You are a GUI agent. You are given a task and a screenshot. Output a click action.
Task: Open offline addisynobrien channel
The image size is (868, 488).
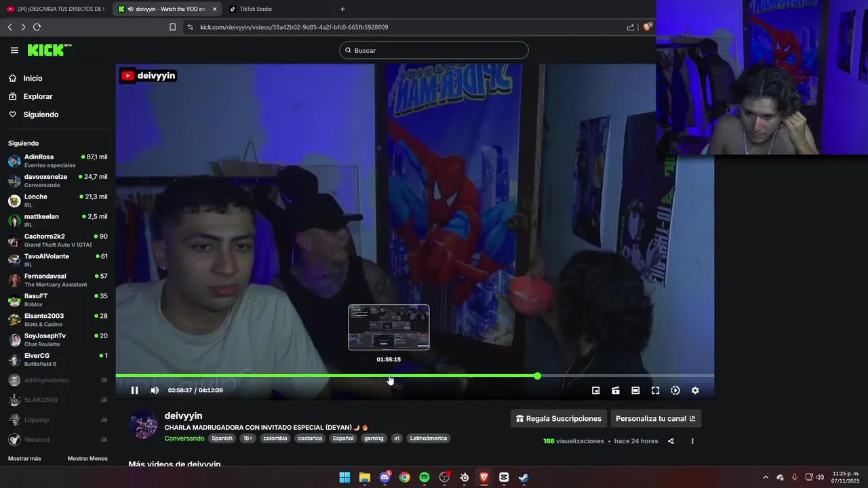58,380
